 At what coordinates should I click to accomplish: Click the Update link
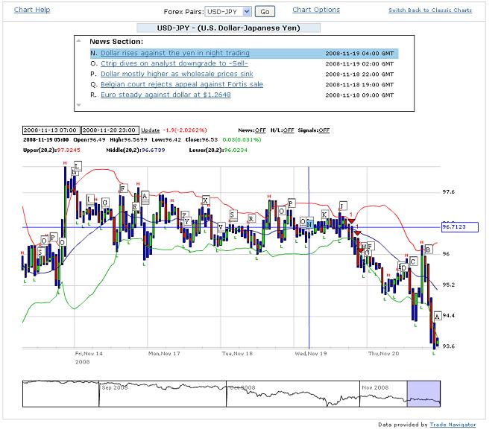(x=150, y=130)
